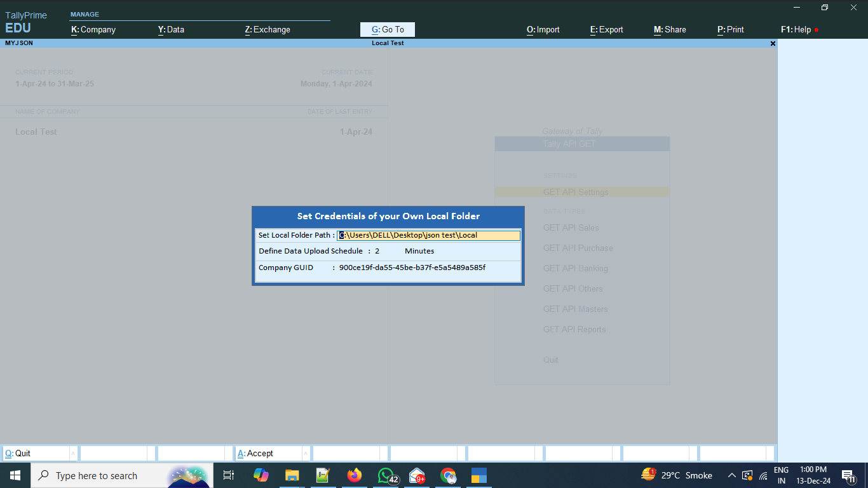Open the Y: Data menu
The width and height of the screenshot is (868, 488).
click(x=171, y=29)
